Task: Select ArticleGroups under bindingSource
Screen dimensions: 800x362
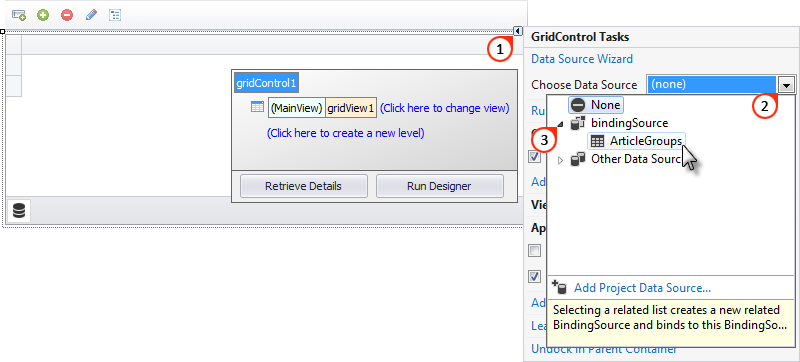Action: tap(636, 141)
